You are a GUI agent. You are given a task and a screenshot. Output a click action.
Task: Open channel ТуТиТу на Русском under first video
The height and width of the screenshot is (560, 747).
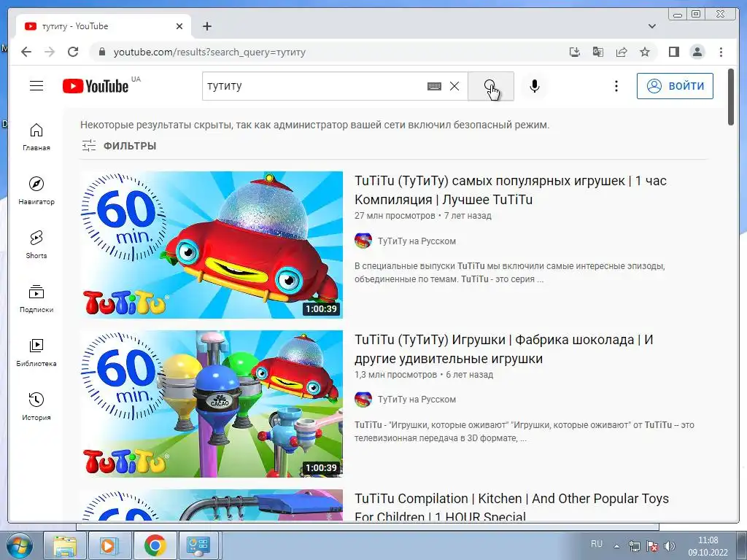point(417,241)
